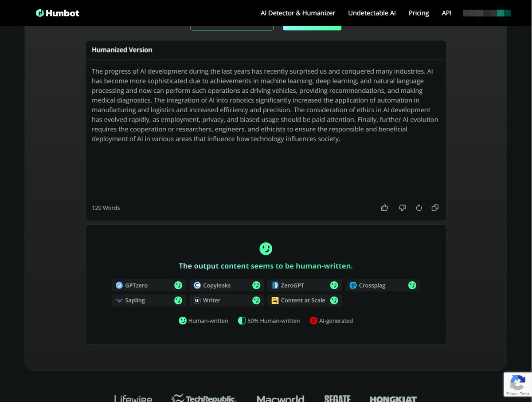The height and width of the screenshot is (402, 532).
Task: Regenerate the humanized output
Action: [419, 208]
